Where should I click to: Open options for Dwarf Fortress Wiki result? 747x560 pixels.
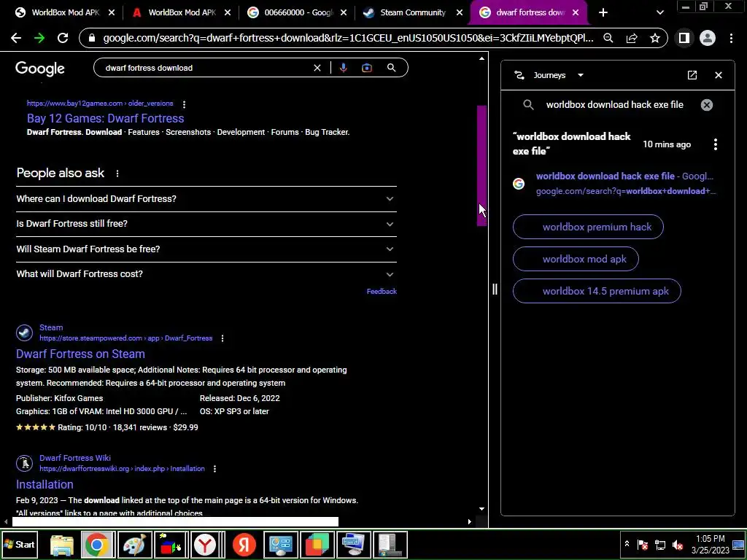click(215, 469)
